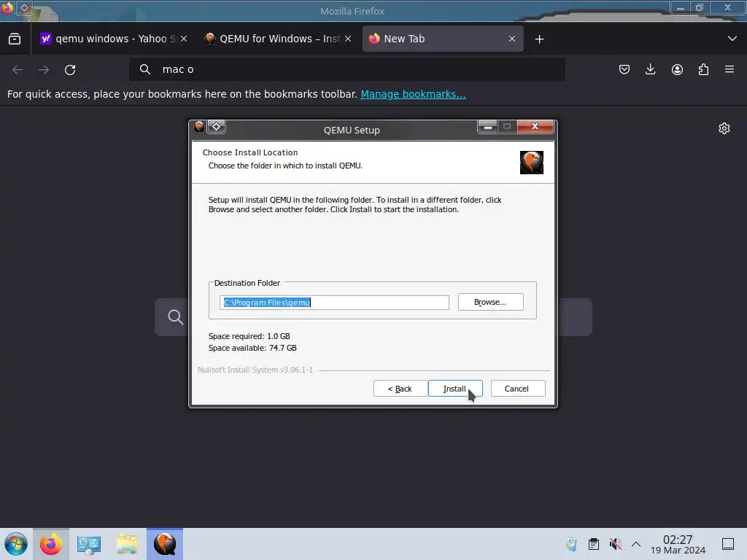Open the system settings taskbar icon
The height and width of the screenshot is (560, 747).
(x=88, y=544)
